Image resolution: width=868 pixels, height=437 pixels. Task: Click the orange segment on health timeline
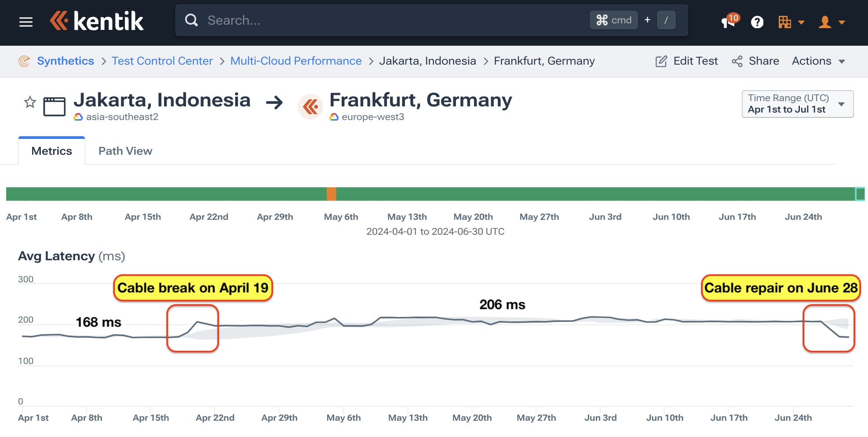(331, 194)
